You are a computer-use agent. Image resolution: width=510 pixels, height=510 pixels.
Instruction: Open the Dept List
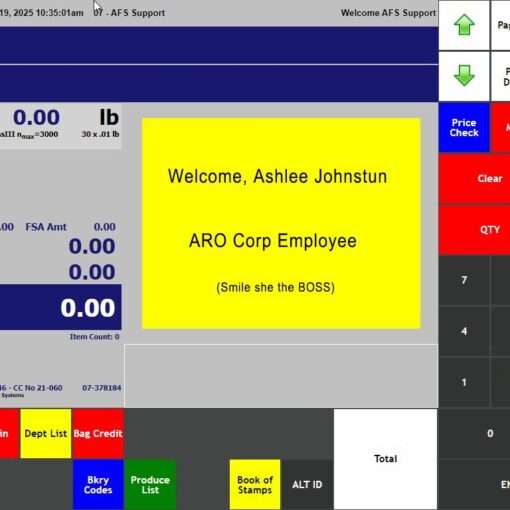(46, 433)
